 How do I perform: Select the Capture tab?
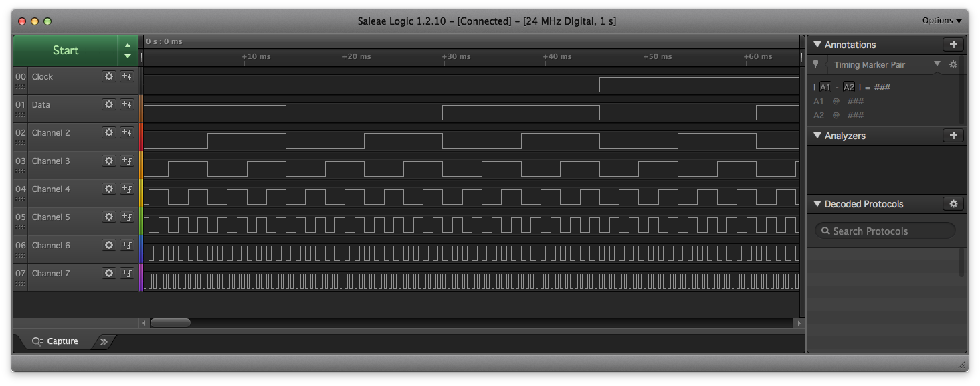pos(56,341)
